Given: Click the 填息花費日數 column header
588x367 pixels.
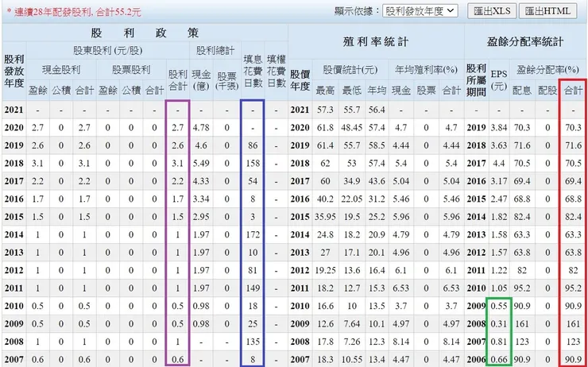Looking at the screenshot, I should click(253, 71).
